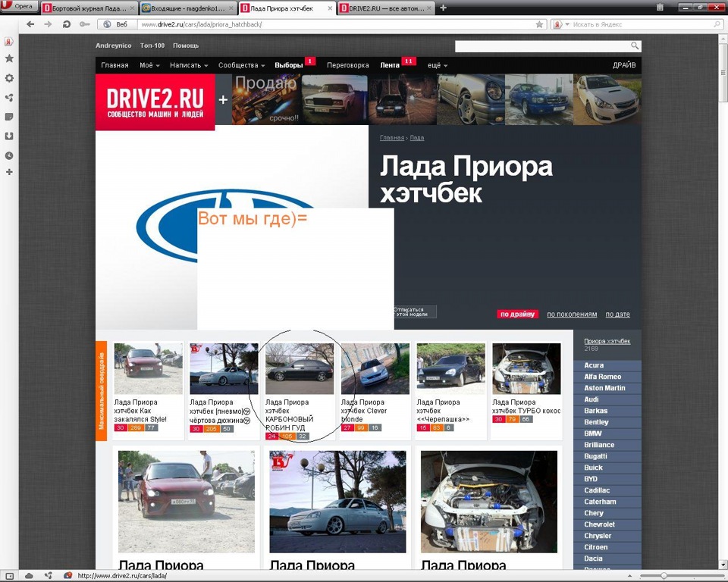Viewport: 728px width, 582px height.
Task: Open the Лента feed menu item
Action: pos(390,65)
